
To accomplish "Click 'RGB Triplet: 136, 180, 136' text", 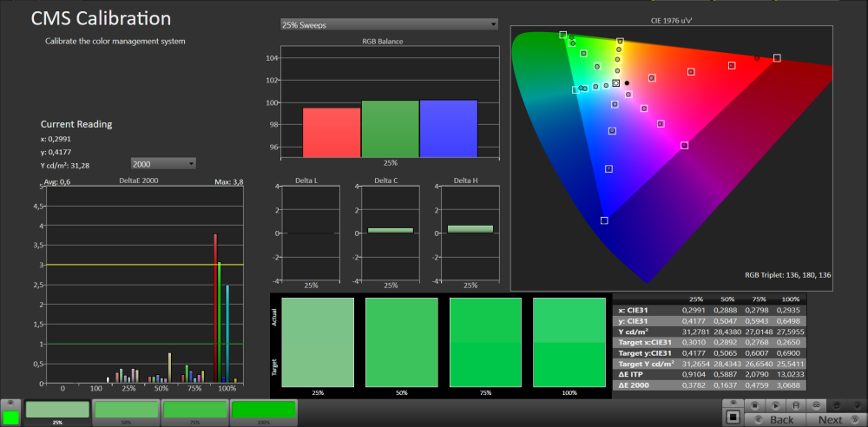I will pyautogui.click(x=786, y=274).
